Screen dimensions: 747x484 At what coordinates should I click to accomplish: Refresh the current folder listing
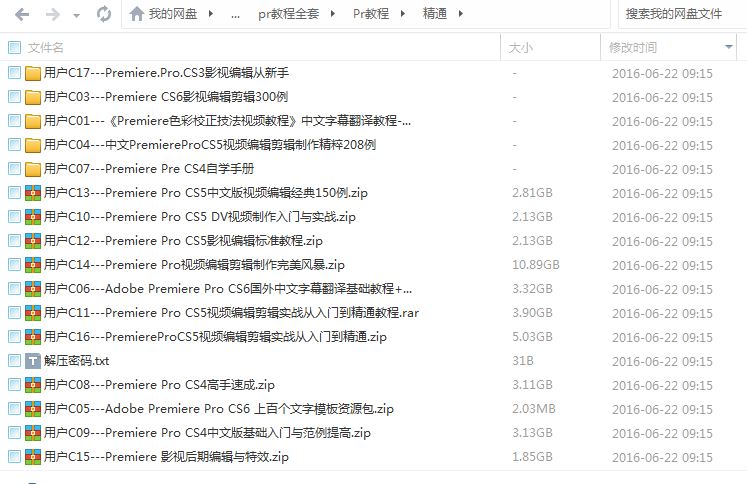103,15
